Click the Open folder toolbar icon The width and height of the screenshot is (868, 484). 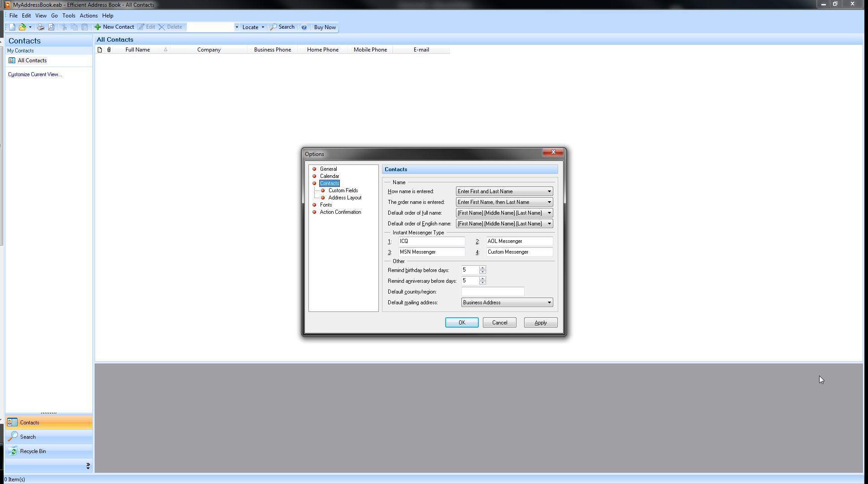coord(22,27)
